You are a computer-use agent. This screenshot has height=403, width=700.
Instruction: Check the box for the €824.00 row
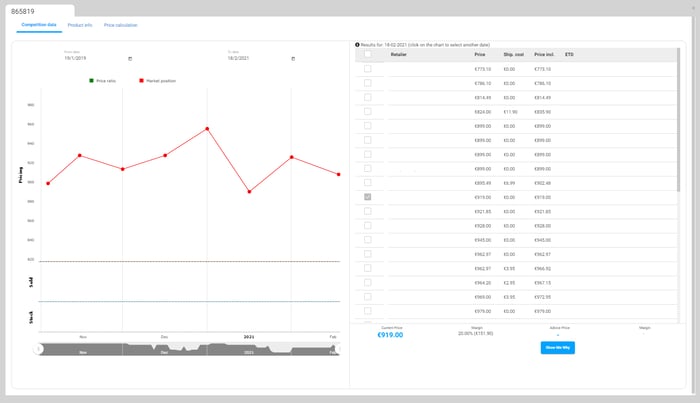tap(367, 112)
